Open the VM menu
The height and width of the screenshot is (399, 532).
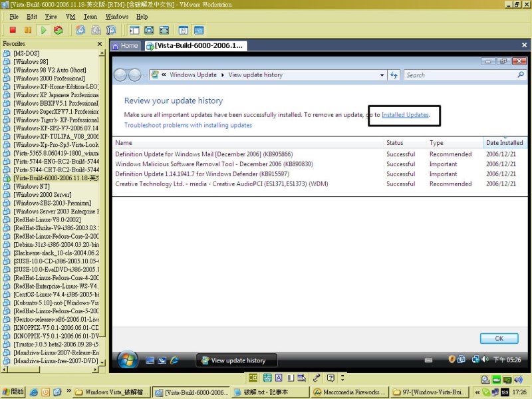[70, 17]
